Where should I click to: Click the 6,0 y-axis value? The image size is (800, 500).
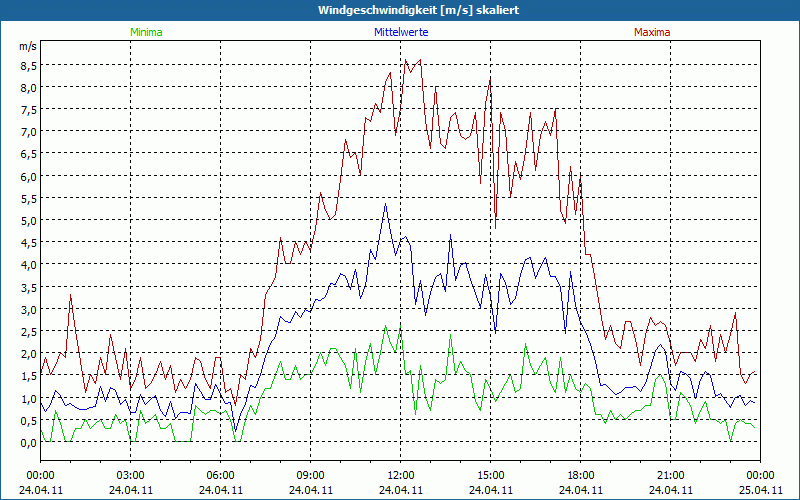29,176
